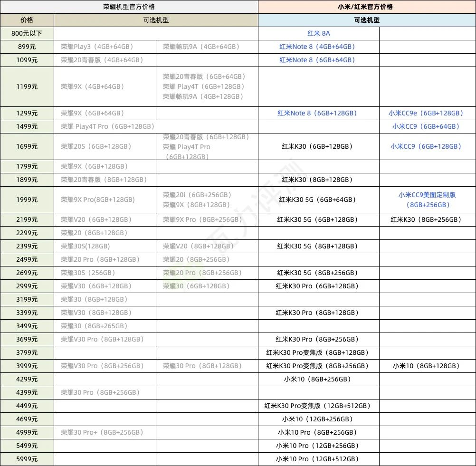Viewport: 476px width, 466px height.
Task: Click 红米K30（6GB+128GB）cell
Action: (319, 147)
